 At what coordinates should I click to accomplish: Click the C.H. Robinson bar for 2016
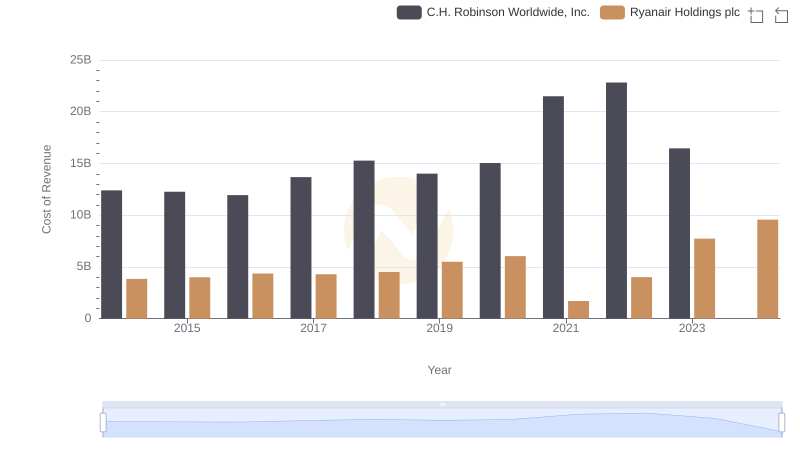(238, 257)
